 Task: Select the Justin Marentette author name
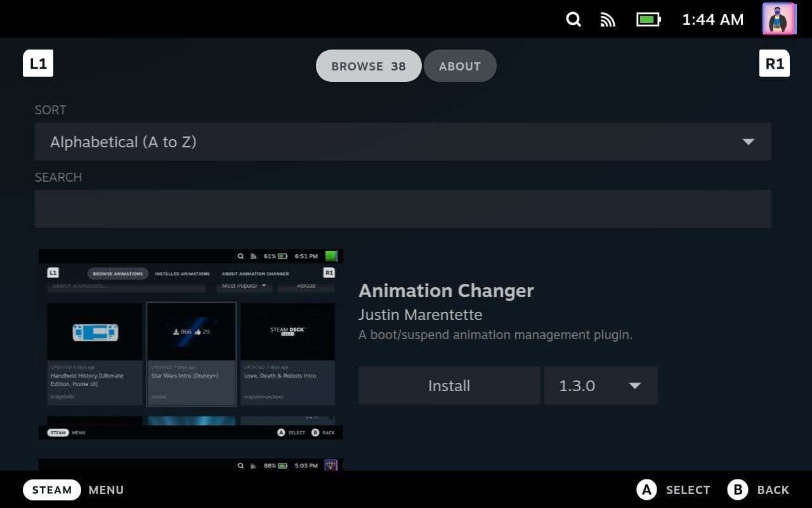(x=420, y=315)
